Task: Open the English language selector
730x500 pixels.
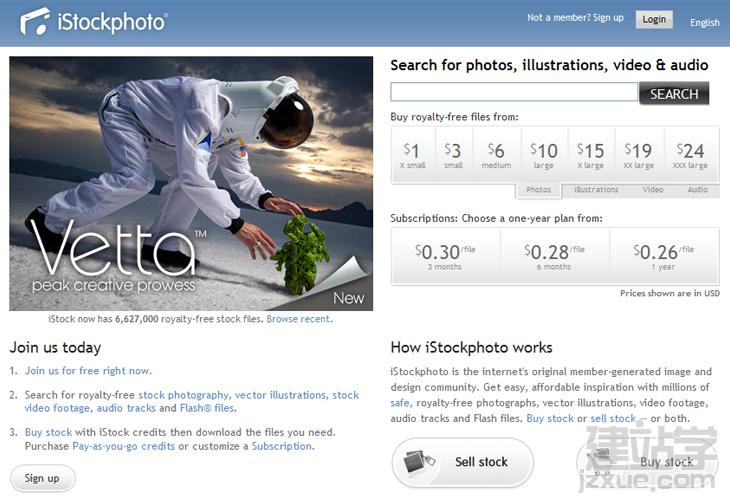Action: click(704, 23)
